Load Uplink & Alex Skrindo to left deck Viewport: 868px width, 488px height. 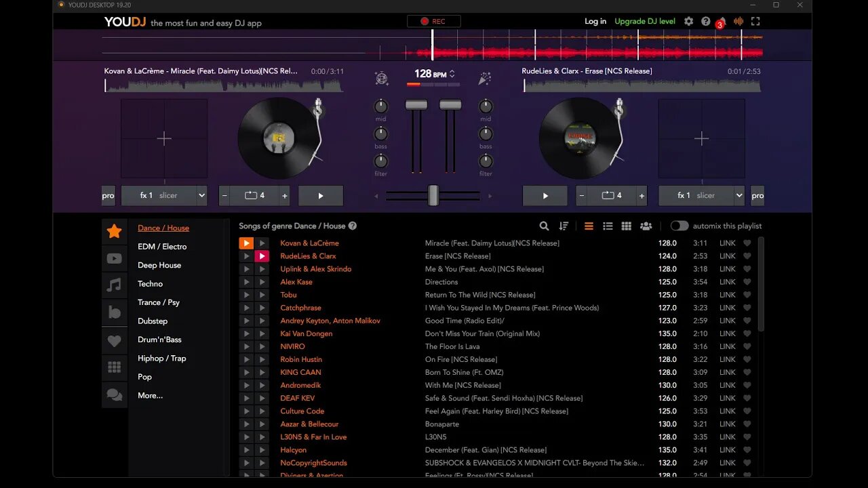[246, 269]
